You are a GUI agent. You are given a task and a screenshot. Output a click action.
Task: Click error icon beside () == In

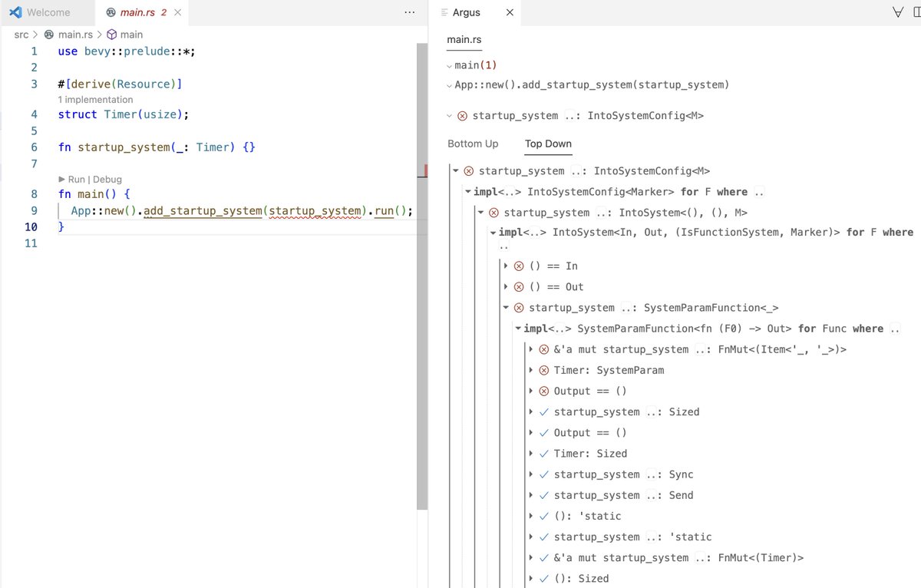(x=519, y=266)
